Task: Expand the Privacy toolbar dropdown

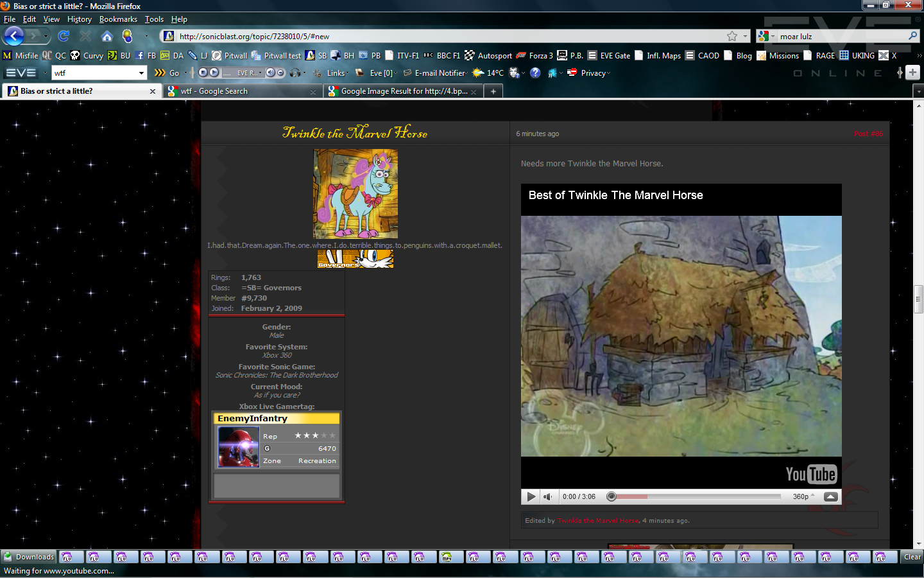Action: point(595,73)
